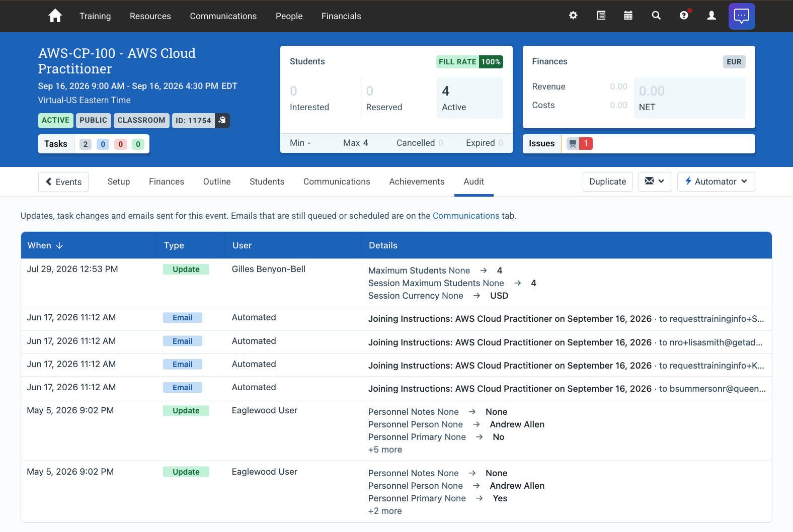This screenshot has height=532, width=793.
Task: Switch to the Achievements tab
Action: pyautogui.click(x=417, y=182)
